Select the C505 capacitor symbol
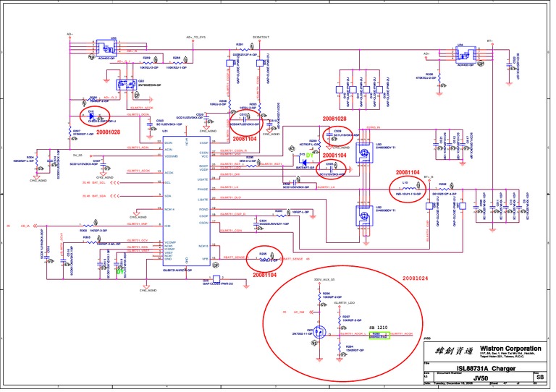The width and height of the screenshot is (556, 392). [x=331, y=169]
